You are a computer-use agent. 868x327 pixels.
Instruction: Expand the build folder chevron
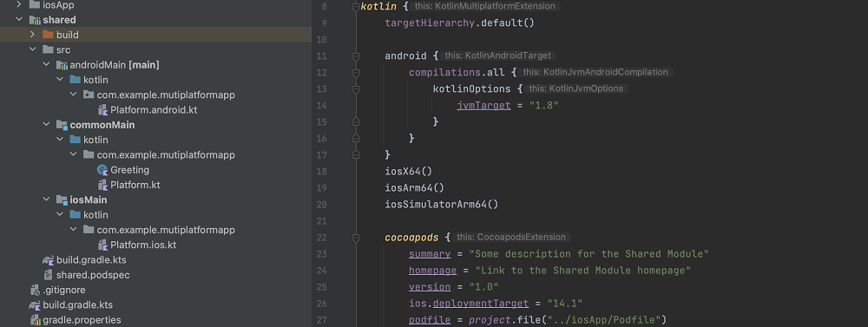(x=33, y=35)
